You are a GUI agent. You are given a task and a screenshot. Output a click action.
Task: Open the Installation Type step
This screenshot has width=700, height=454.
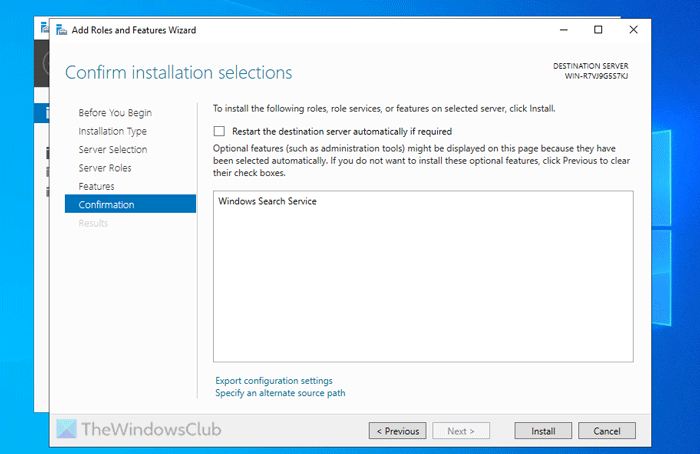[113, 131]
